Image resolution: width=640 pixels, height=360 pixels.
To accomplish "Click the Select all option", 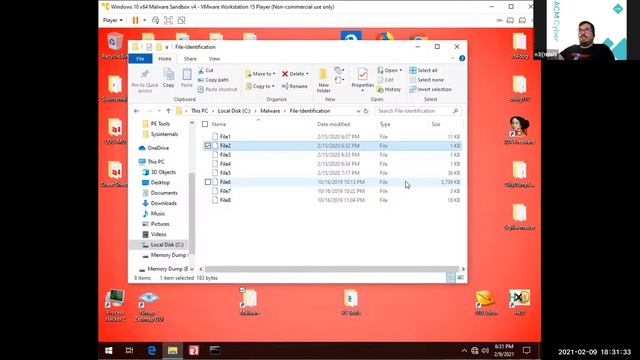I will point(423,70).
